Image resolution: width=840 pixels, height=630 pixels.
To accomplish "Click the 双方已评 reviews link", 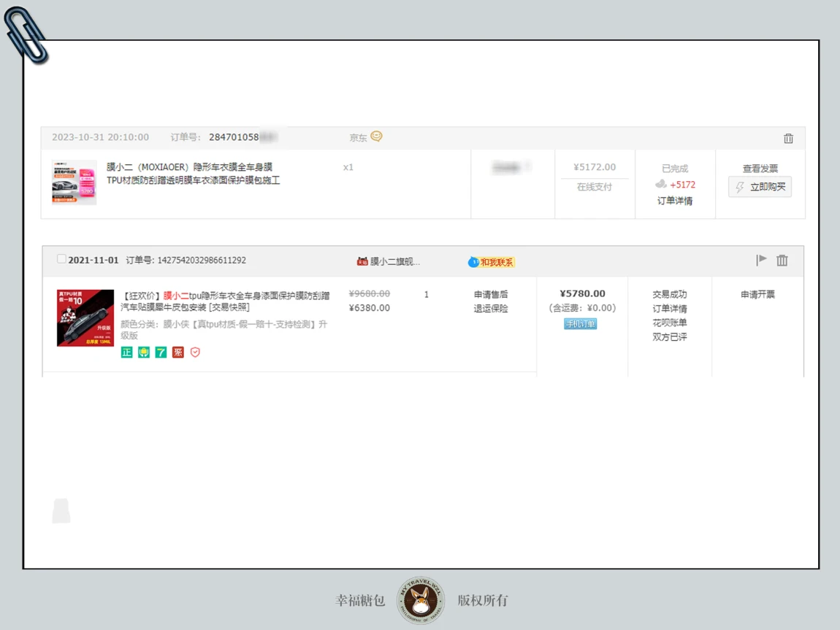I will 670,337.
